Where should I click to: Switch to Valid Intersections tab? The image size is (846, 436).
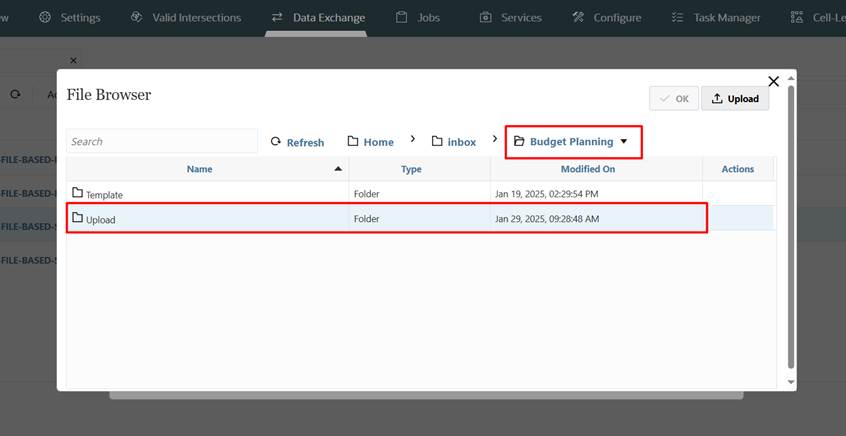pyautogui.click(x=196, y=17)
